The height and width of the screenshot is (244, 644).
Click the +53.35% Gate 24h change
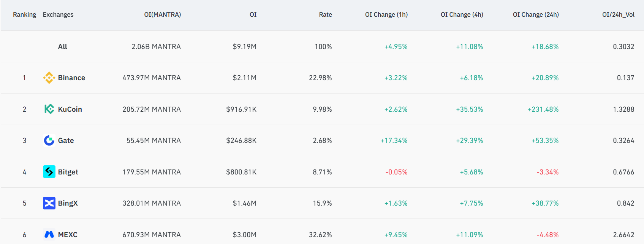[545, 141]
